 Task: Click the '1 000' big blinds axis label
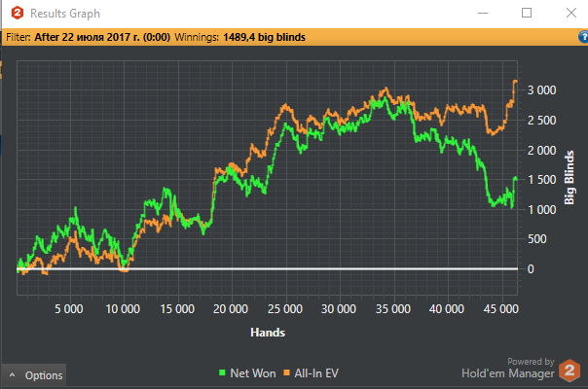click(x=541, y=210)
